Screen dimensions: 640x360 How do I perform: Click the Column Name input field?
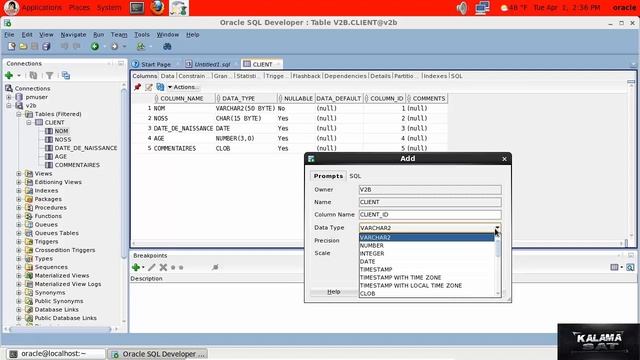430,215
